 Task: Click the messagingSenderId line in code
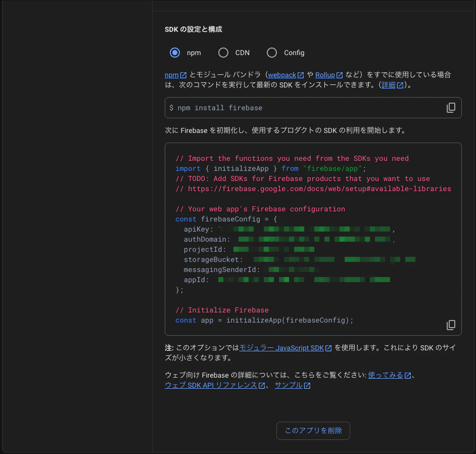click(x=251, y=269)
